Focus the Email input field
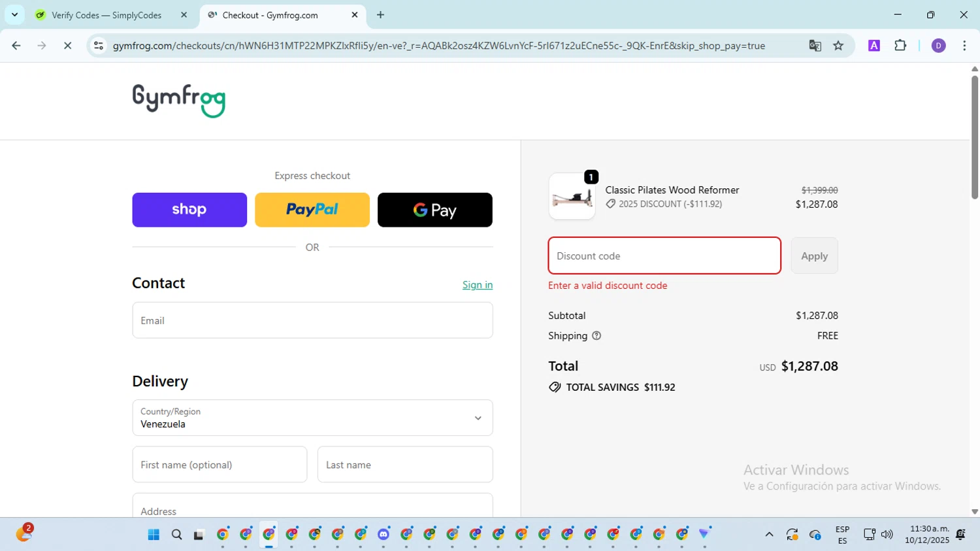 [312, 320]
